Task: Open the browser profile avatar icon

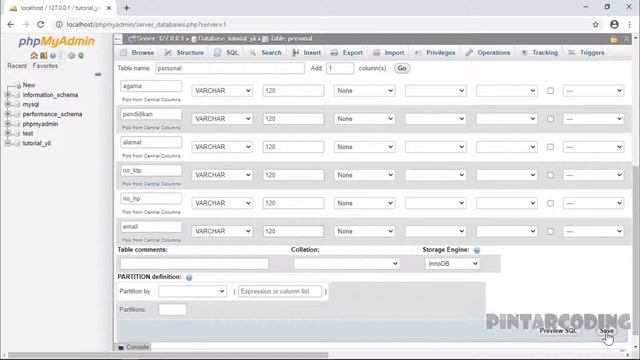Action: 614,24
